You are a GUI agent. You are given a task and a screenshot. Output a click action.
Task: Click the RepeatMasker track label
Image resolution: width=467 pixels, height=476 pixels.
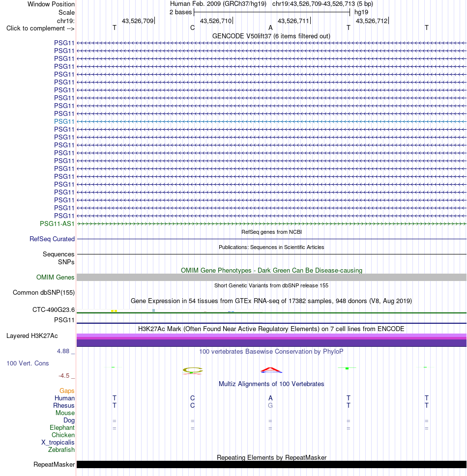54,465
